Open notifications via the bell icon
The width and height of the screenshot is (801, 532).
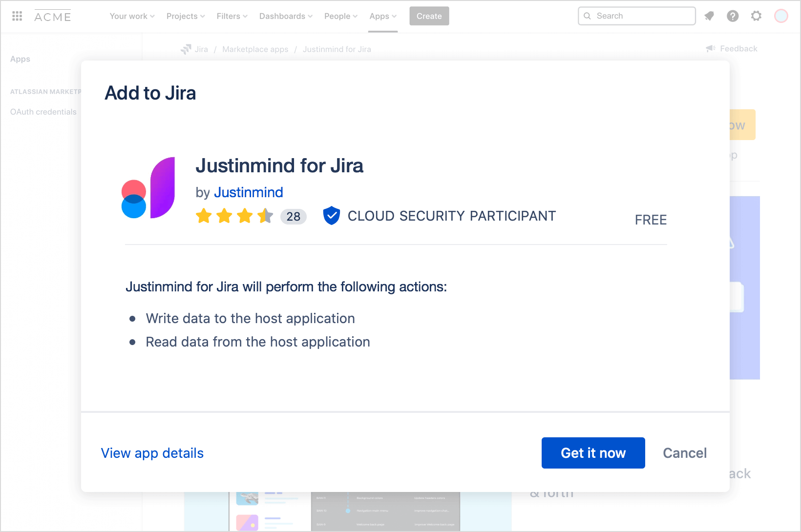[709, 16]
